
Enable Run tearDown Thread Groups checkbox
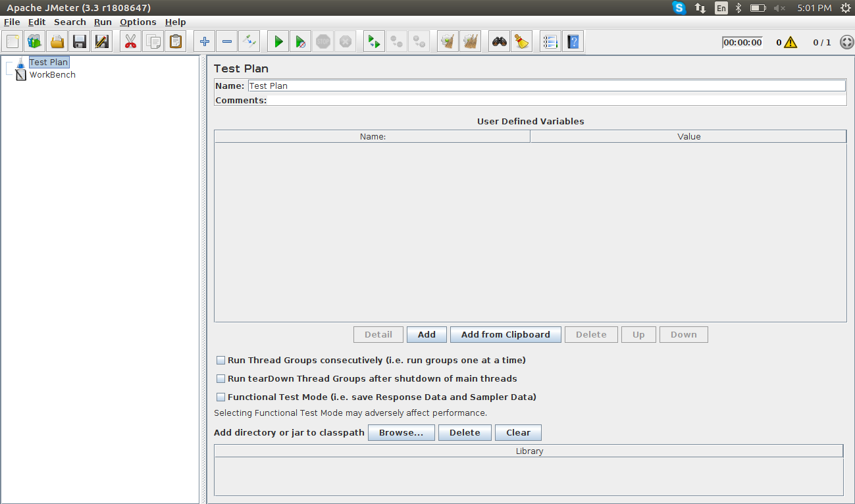[x=220, y=379]
